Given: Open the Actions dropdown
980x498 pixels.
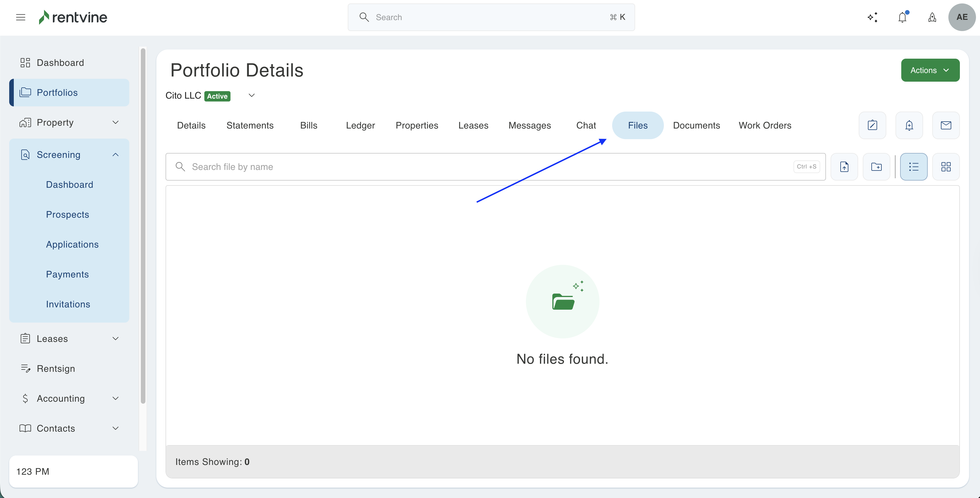Looking at the screenshot, I should pyautogui.click(x=930, y=70).
